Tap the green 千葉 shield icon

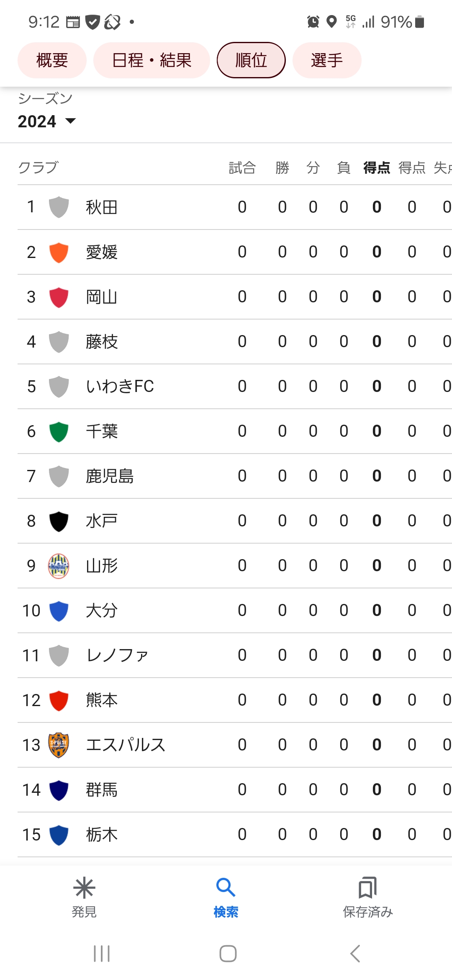[x=59, y=432]
